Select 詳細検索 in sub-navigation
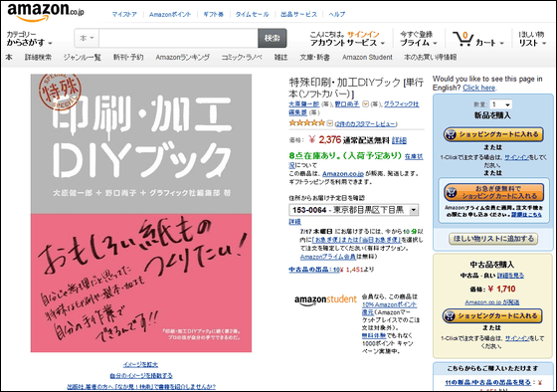This screenshot has width=557, height=392. pos(38,57)
